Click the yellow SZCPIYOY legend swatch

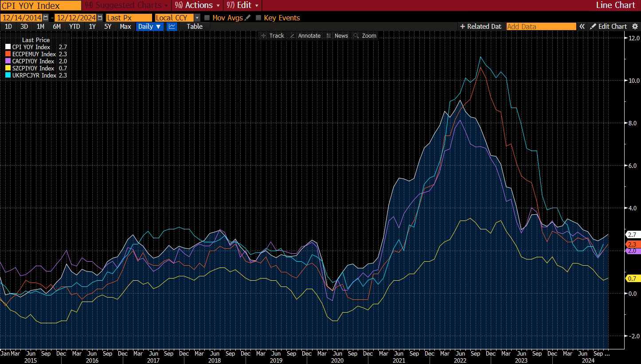coord(8,68)
